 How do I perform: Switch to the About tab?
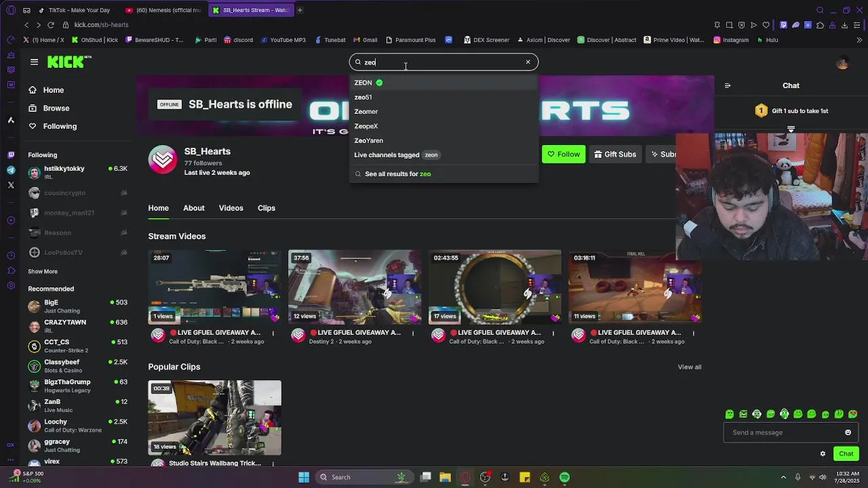point(194,208)
